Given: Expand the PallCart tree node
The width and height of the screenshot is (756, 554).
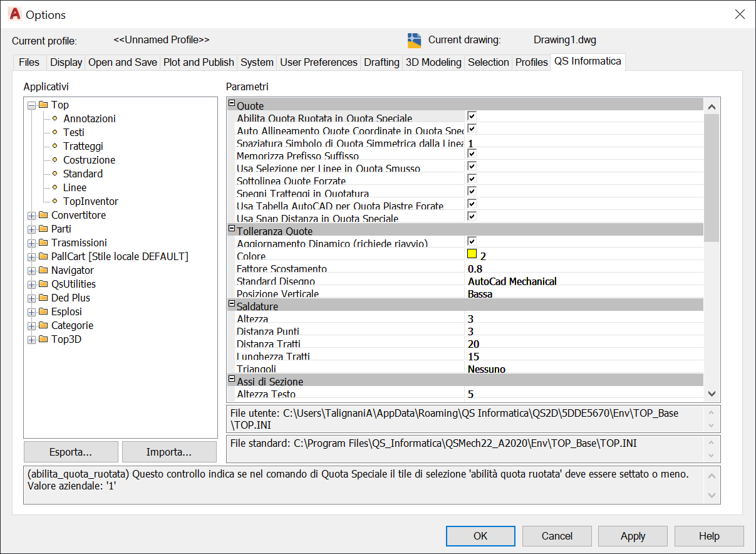Looking at the screenshot, I should (x=31, y=257).
